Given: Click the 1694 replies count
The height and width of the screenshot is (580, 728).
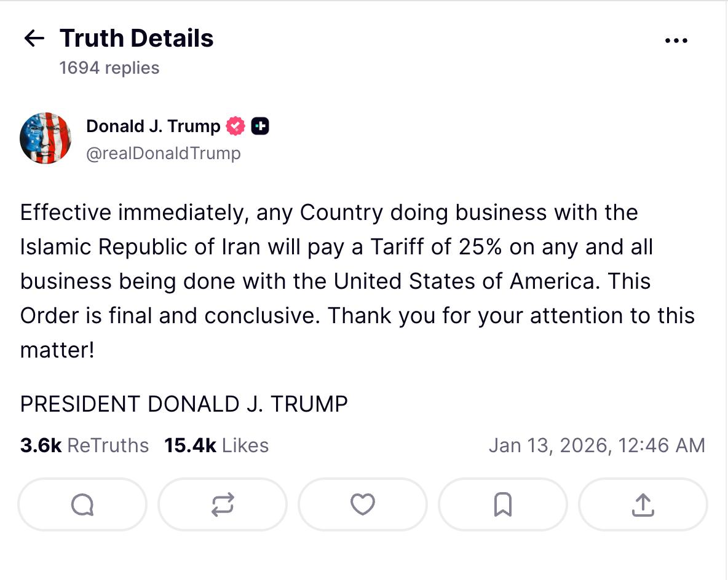Looking at the screenshot, I should (109, 68).
